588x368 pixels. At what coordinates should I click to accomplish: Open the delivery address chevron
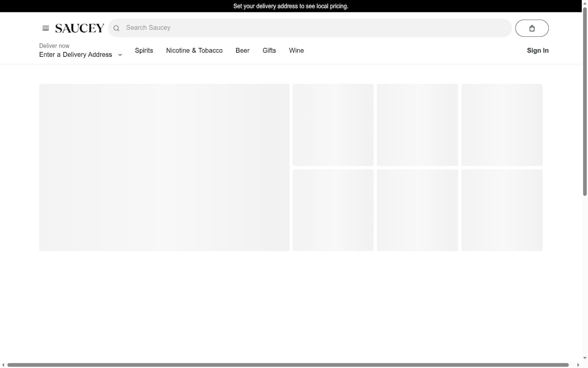click(x=120, y=55)
